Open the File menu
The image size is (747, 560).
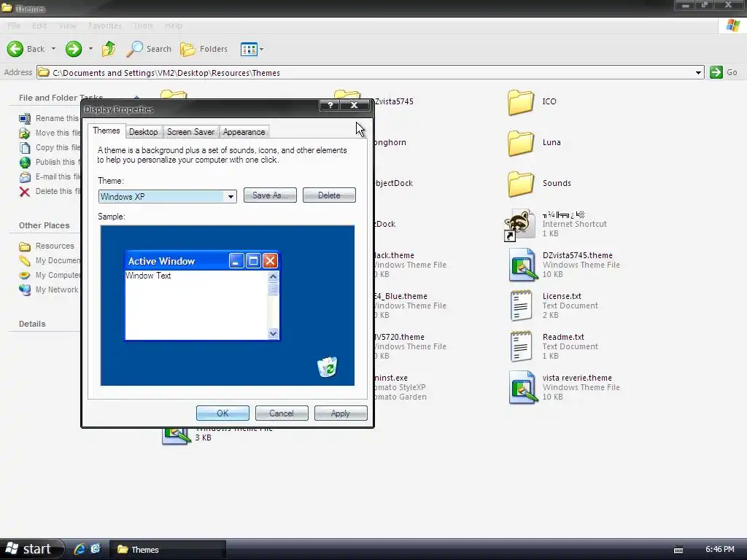pyautogui.click(x=14, y=26)
